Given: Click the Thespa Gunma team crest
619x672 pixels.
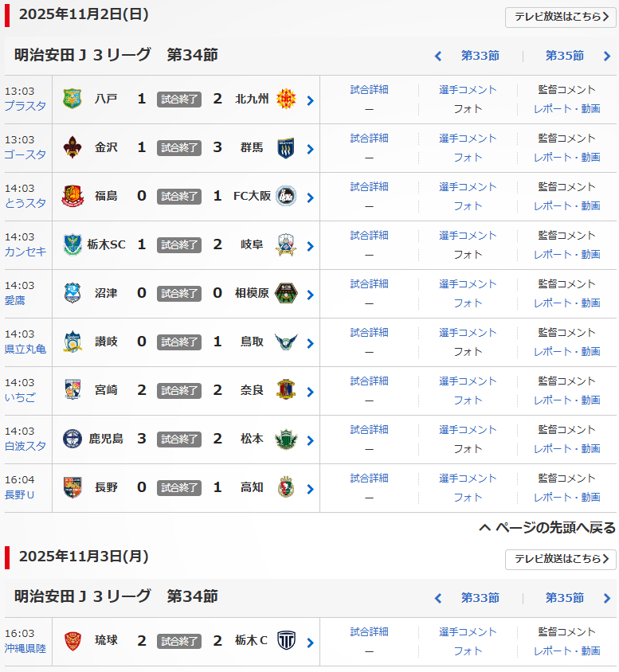Looking at the screenshot, I should click(286, 148).
